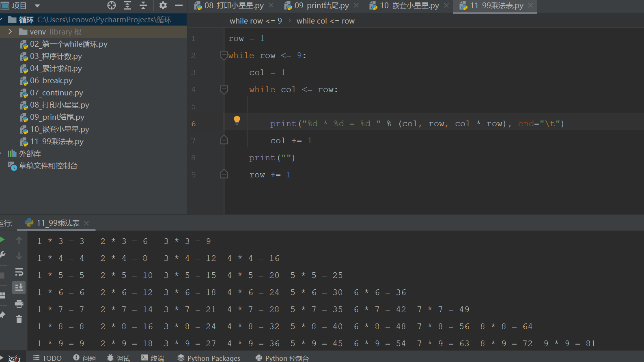The width and height of the screenshot is (644, 362).
Task: Expand all items in project tree
Action: [x=127, y=5]
